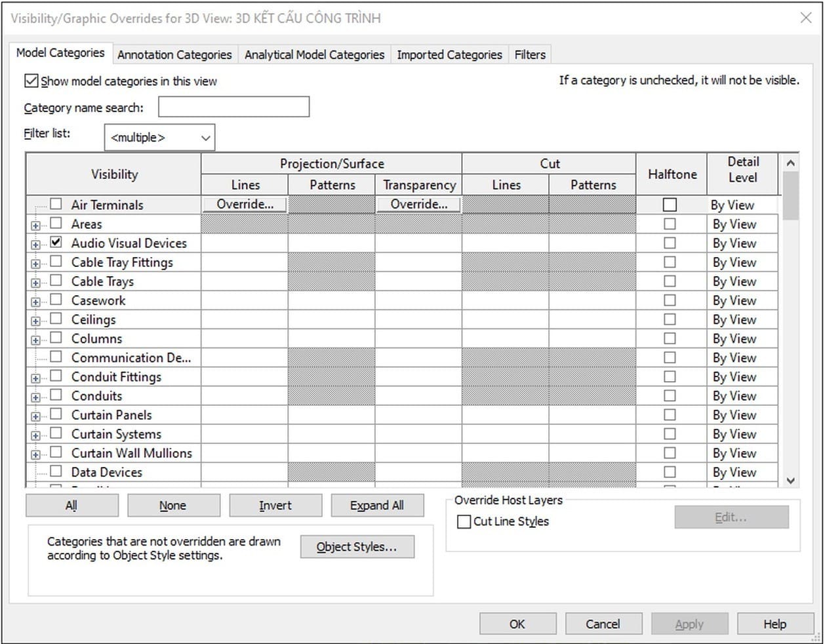Click the Cancel button
The height and width of the screenshot is (644, 825).
603,624
